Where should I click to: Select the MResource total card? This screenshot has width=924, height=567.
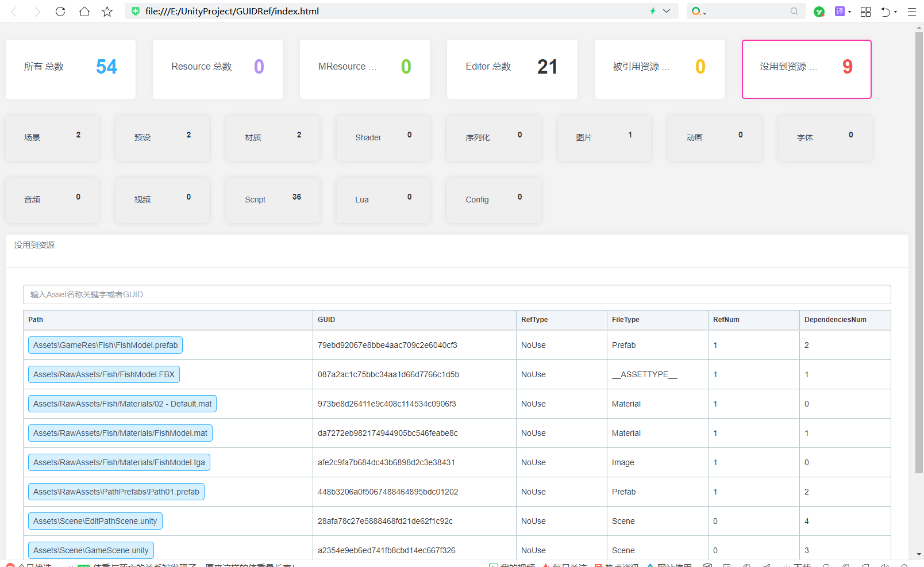pos(365,69)
